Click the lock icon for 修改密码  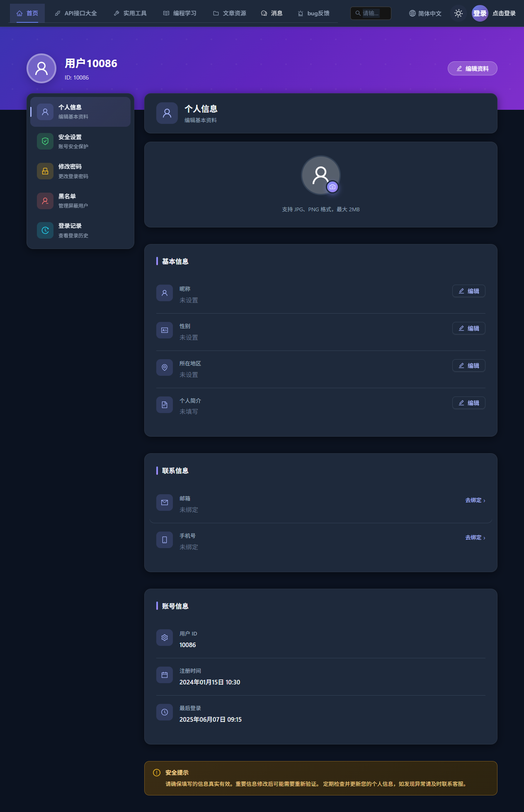45,171
